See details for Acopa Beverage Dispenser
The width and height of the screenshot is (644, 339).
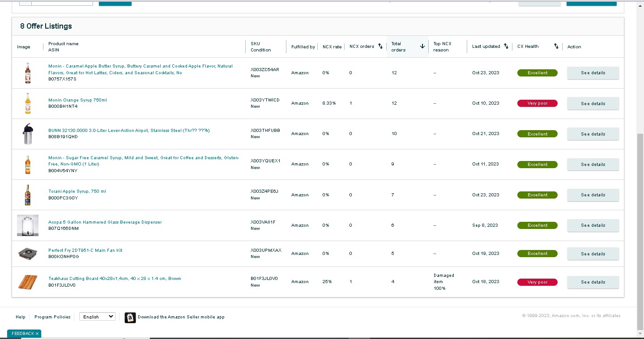pyautogui.click(x=593, y=225)
